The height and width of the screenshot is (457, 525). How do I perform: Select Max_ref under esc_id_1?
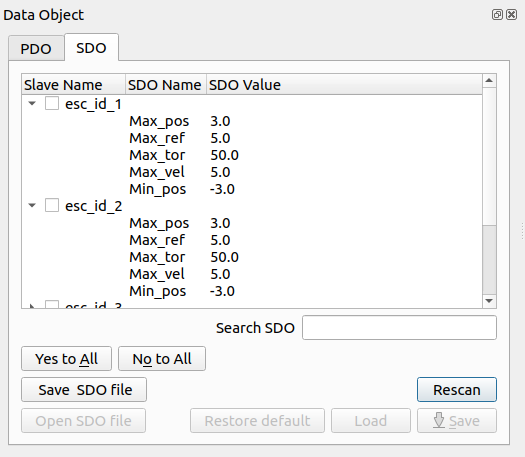coord(157,138)
